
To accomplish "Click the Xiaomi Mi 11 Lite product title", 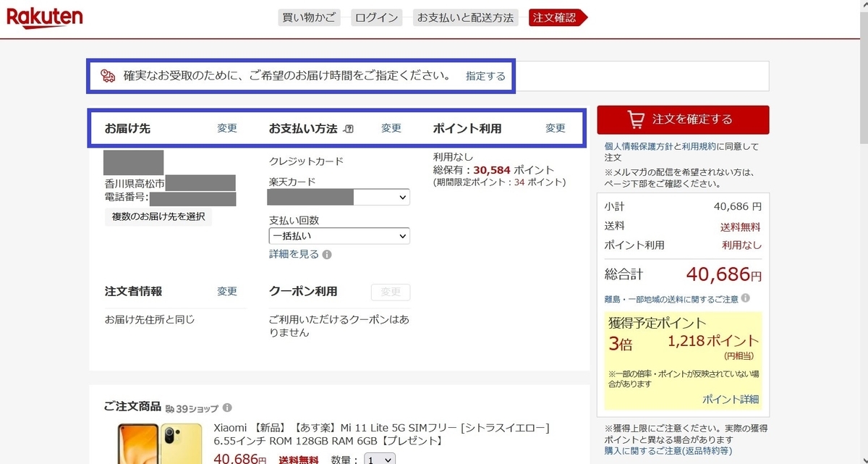I will click(381, 434).
